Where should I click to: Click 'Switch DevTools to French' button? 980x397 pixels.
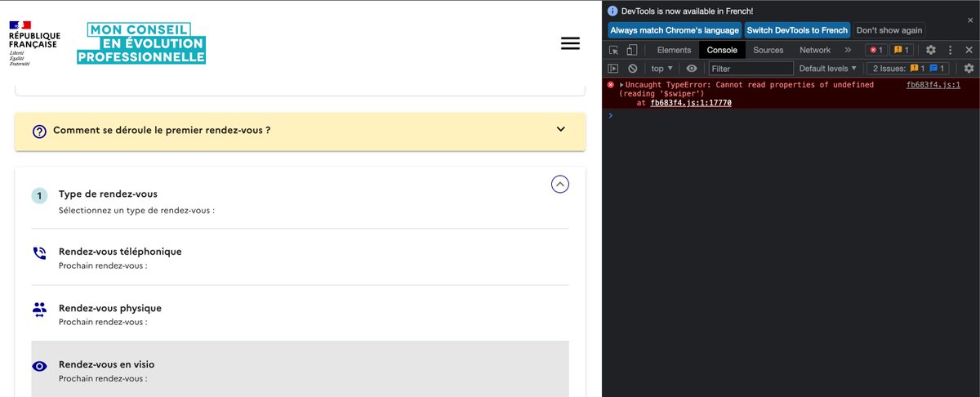[797, 30]
